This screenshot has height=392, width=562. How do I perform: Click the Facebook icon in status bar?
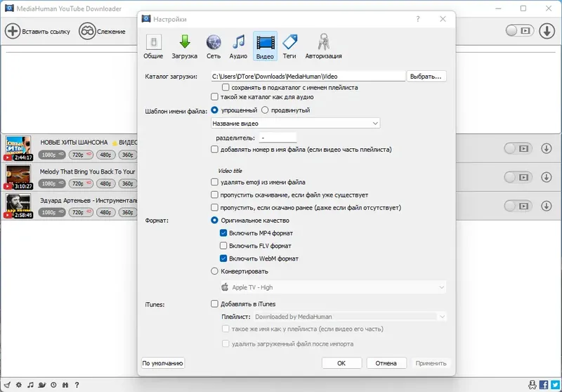pyautogui.click(x=543, y=385)
